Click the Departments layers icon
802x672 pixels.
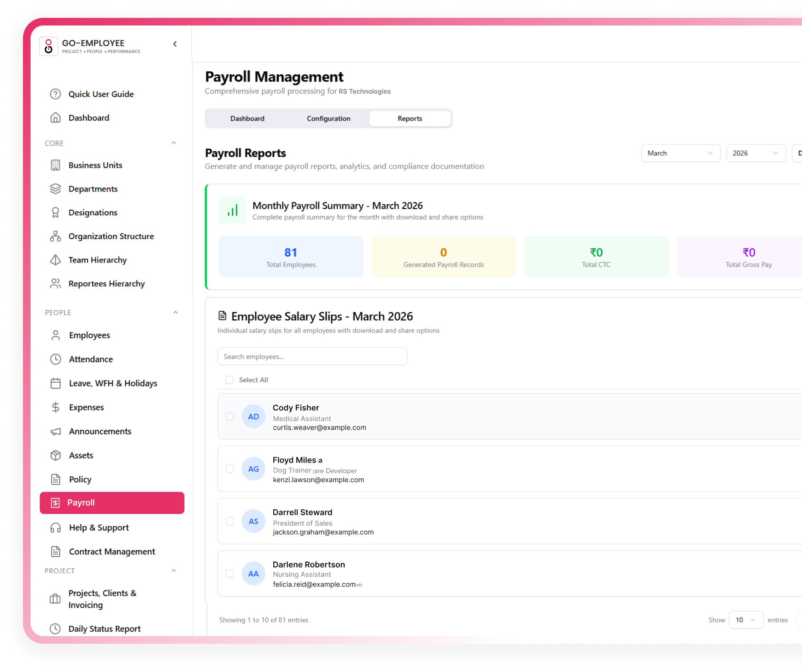click(55, 189)
